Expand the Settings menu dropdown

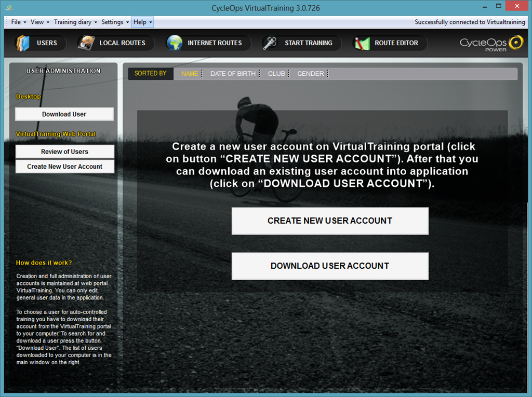[115, 22]
